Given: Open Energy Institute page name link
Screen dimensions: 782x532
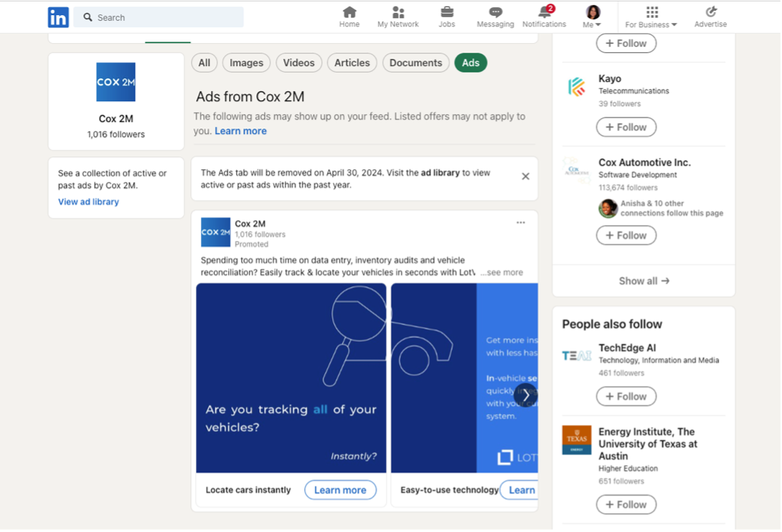Looking at the screenshot, I should tap(648, 444).
